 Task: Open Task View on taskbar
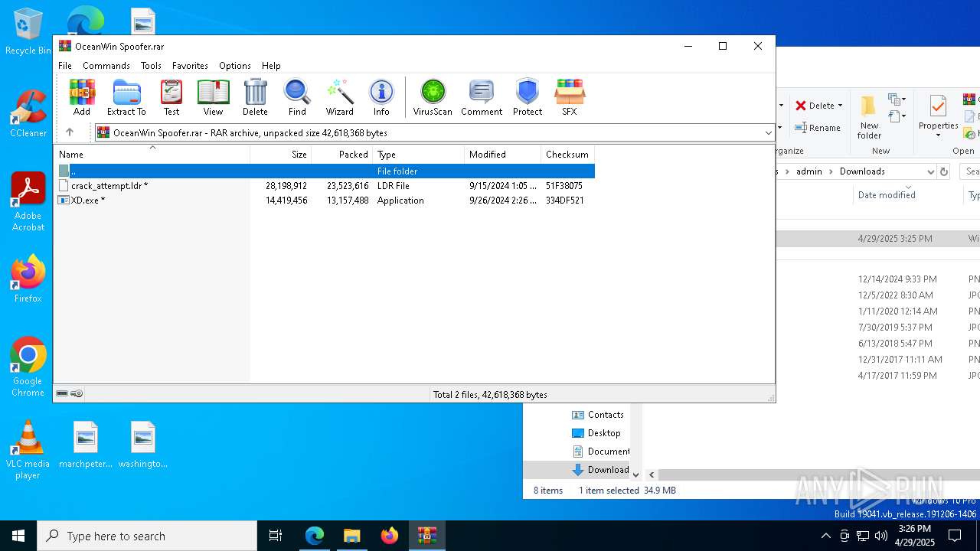click(x=276, y=536)
